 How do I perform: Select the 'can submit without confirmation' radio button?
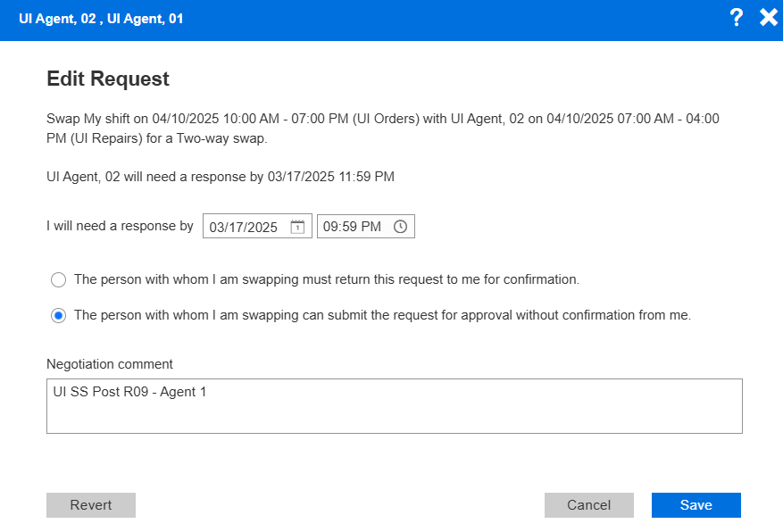click(59, 315)
